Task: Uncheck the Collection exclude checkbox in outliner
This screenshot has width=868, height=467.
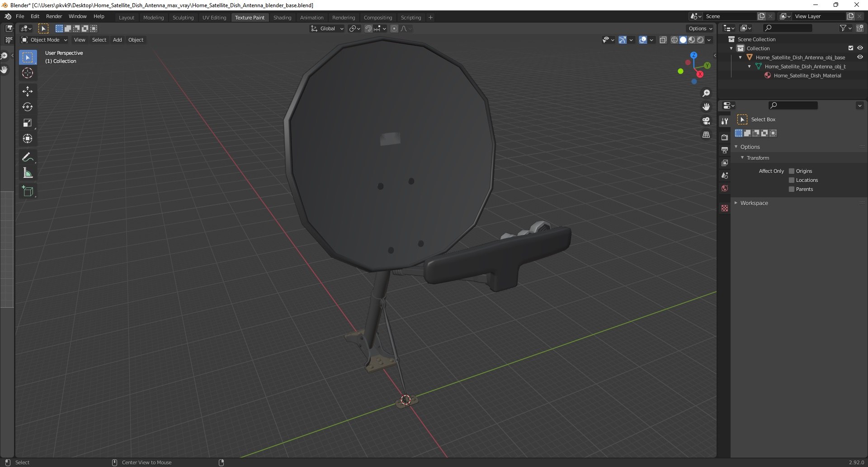Action: click(851, 48)
